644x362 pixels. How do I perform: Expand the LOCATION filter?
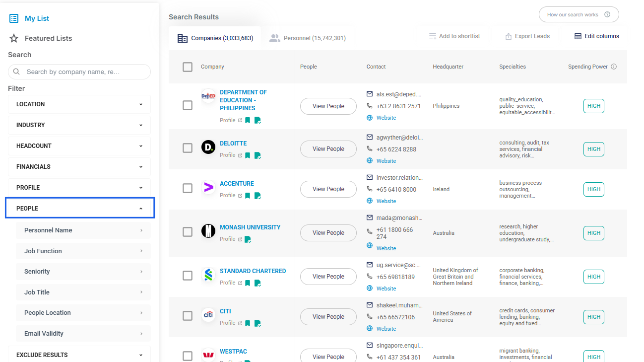click(79, 104)
